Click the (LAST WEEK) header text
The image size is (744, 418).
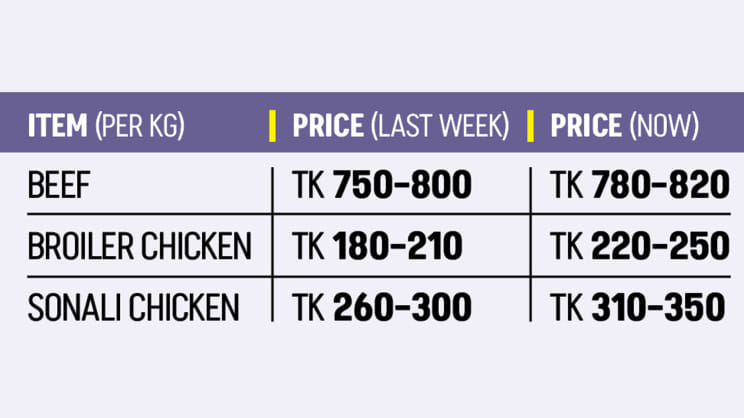coord(440,125)
